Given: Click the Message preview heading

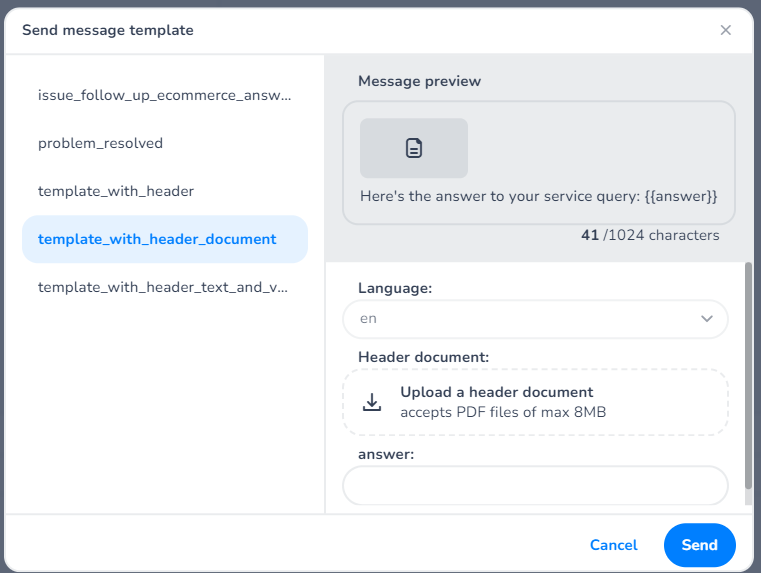Looking at the screenshot, I should [419, 81].
